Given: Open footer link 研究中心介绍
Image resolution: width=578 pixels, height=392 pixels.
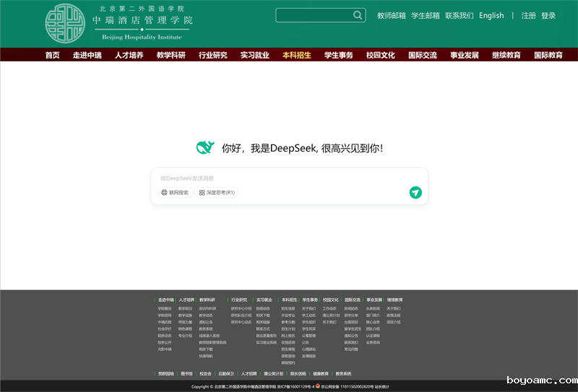Looking at the screenshot, I should (x=241, y=309).
